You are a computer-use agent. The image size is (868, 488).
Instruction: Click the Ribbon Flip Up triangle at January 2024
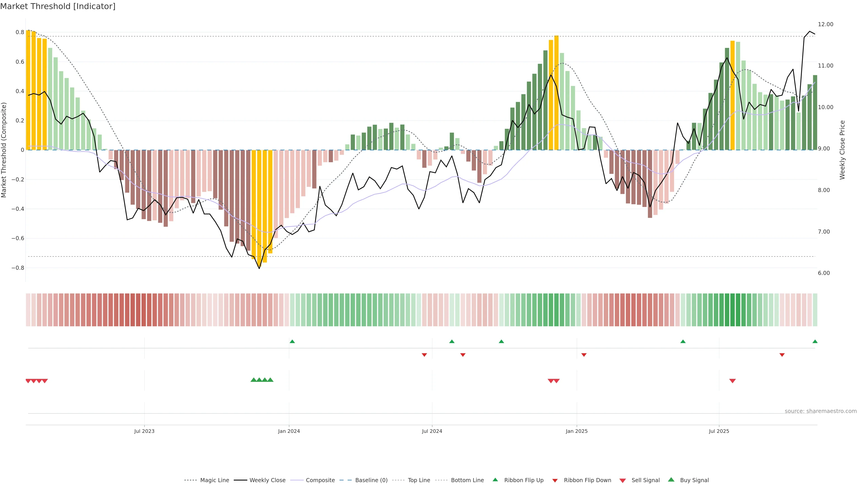292,342
